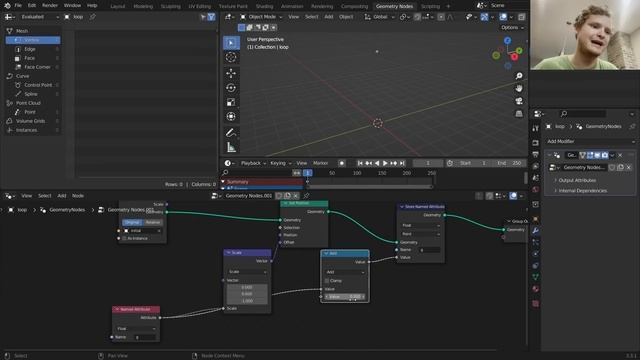Click the Value slider field on Add node
The width and height of the screenshot is (640, 360).
pos(345,297)
